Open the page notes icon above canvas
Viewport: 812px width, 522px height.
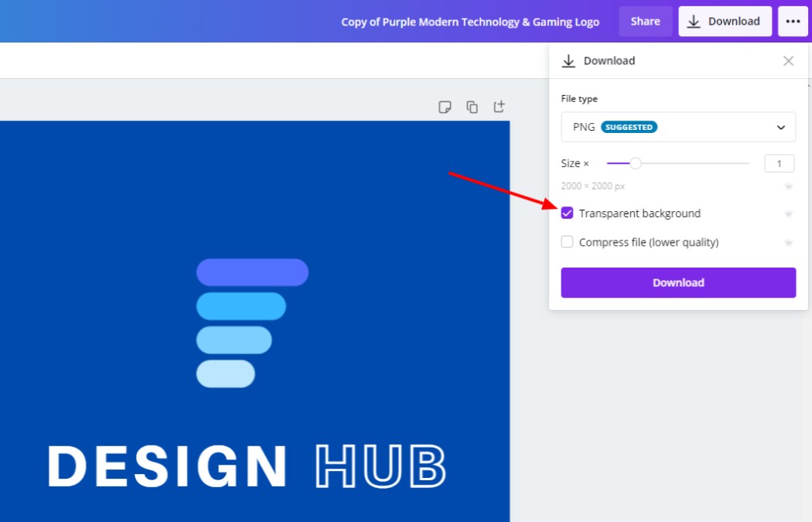445,107
